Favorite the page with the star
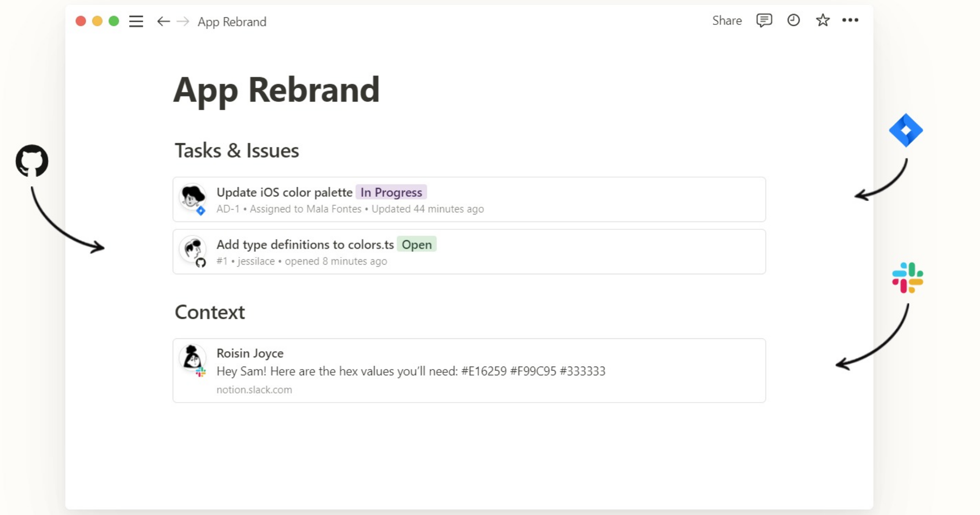The width and height of the screenshot is (980, 515). point(823,20)
